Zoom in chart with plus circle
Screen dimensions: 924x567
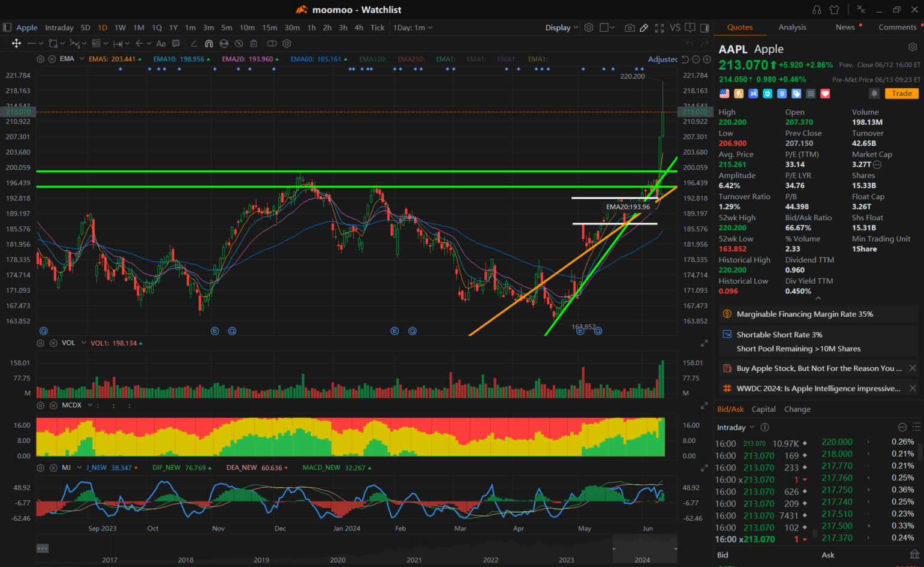tap(707, 59)
